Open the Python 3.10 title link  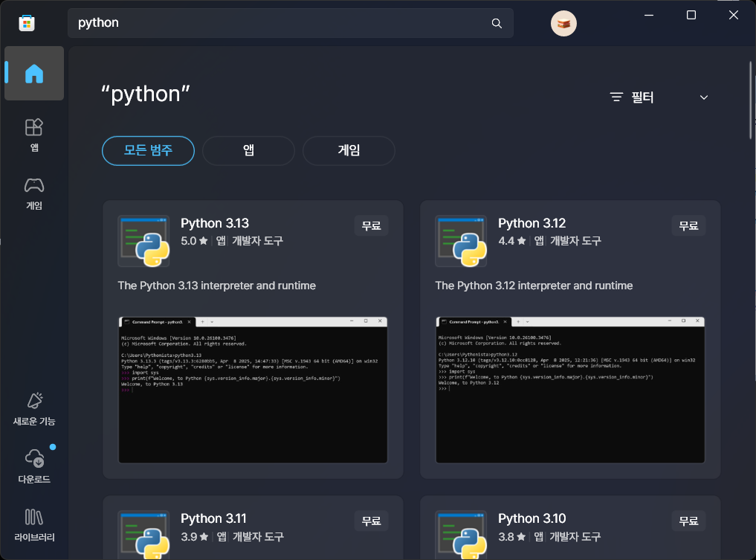pyautogui.click(x=532, y=518)
